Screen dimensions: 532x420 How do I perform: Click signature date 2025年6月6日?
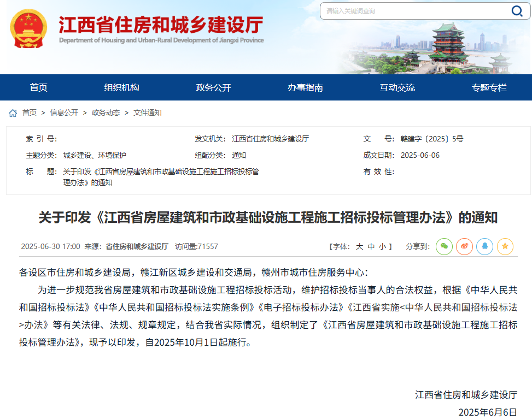pos(488,412)
